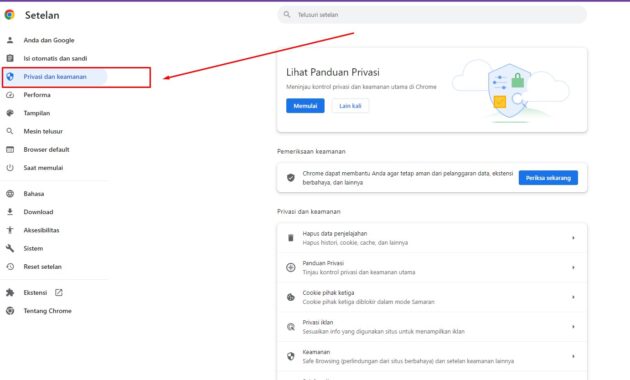Select Privasi dan keamanan in sidebar
This screenshot has width=630, height=380.
pyautogui.click(x=55, y=76)
